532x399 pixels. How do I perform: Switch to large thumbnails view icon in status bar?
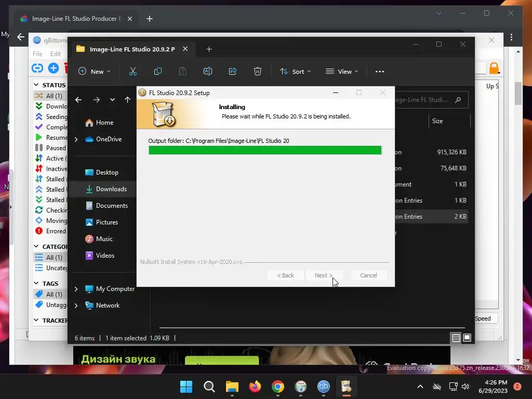(x=467, y=338)
